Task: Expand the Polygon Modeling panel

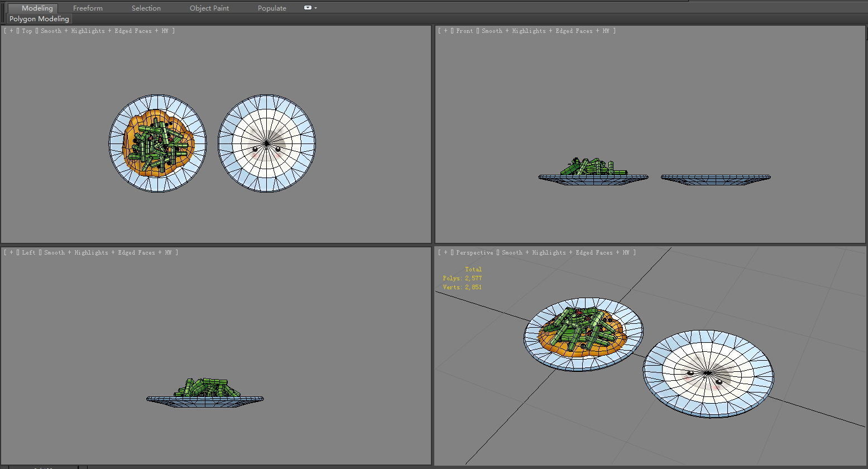Action: pyautogui.click(x=39, y=18)
